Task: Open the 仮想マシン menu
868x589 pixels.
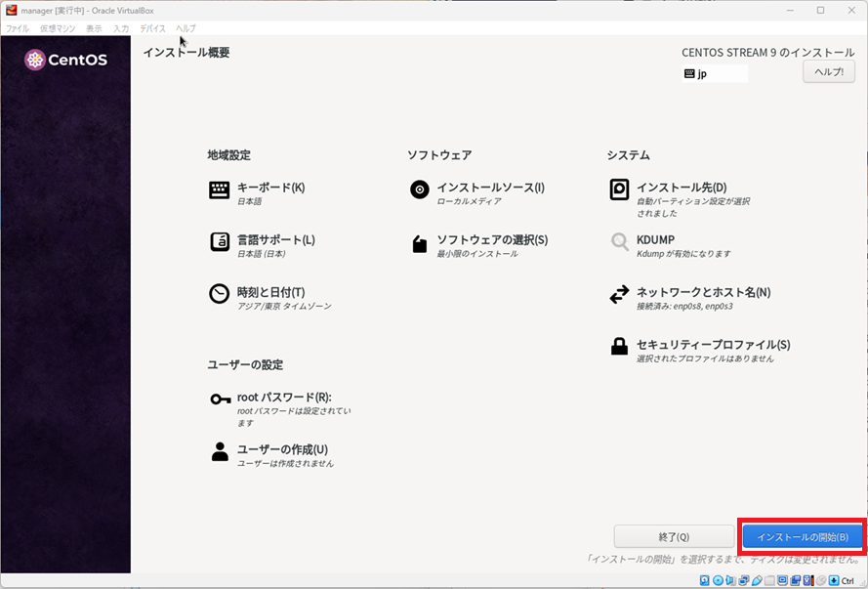Action: click(x=58, y=28)
